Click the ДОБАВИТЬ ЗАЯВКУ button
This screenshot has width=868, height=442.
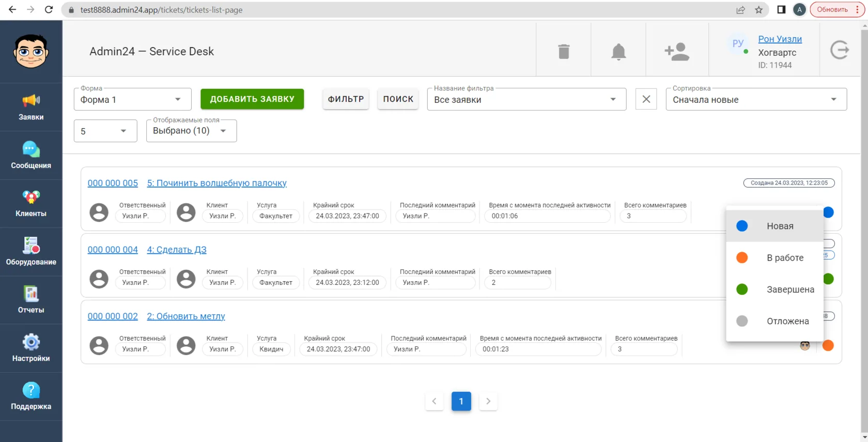coord(252,99)
